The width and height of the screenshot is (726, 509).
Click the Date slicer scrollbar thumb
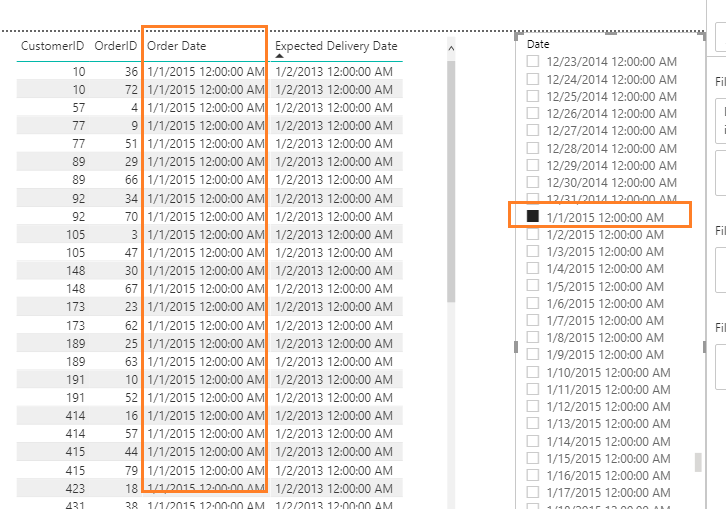698,462
